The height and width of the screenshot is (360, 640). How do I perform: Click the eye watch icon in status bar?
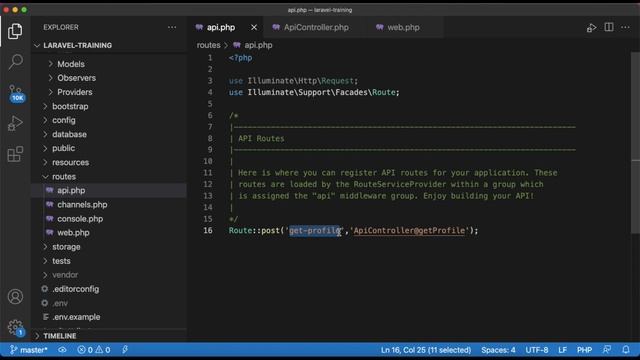click(x=62, y=350)
